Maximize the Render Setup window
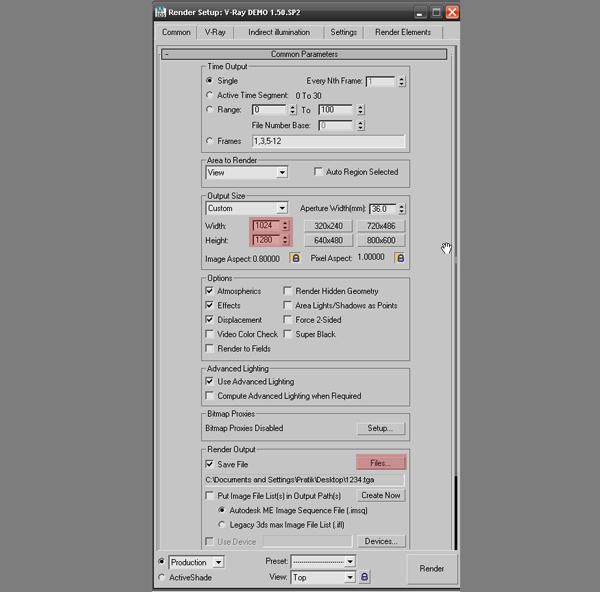The image size is (600, 592). [x=436, y=12]
